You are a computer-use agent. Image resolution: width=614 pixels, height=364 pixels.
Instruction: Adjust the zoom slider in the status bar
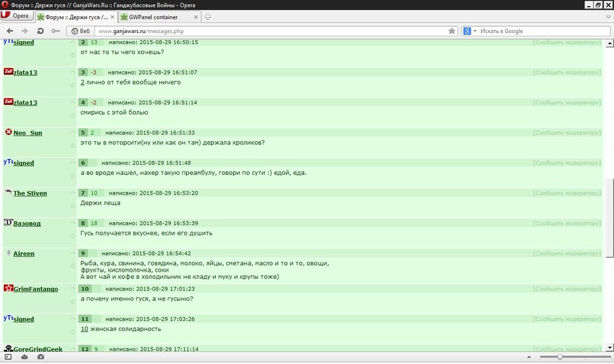click(x=560, y=357)
